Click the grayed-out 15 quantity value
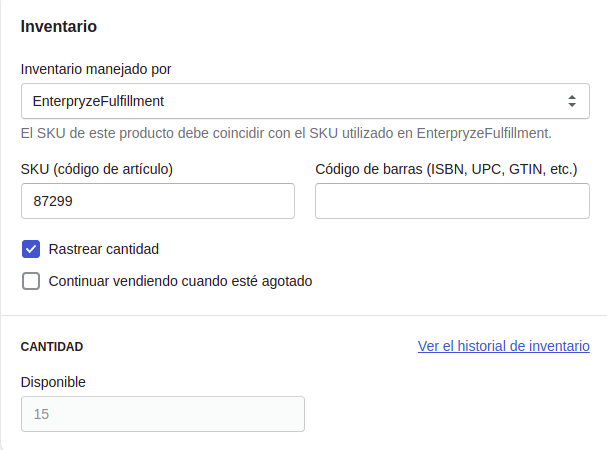607x450 pixels. 41,414
